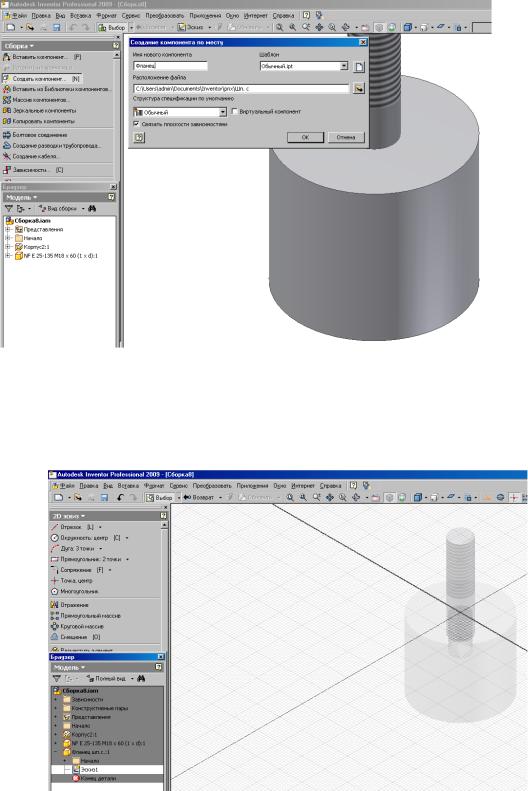Select the Многоугольник tool
The height and width of the screenshot is (791, 528).
[74, 591]
